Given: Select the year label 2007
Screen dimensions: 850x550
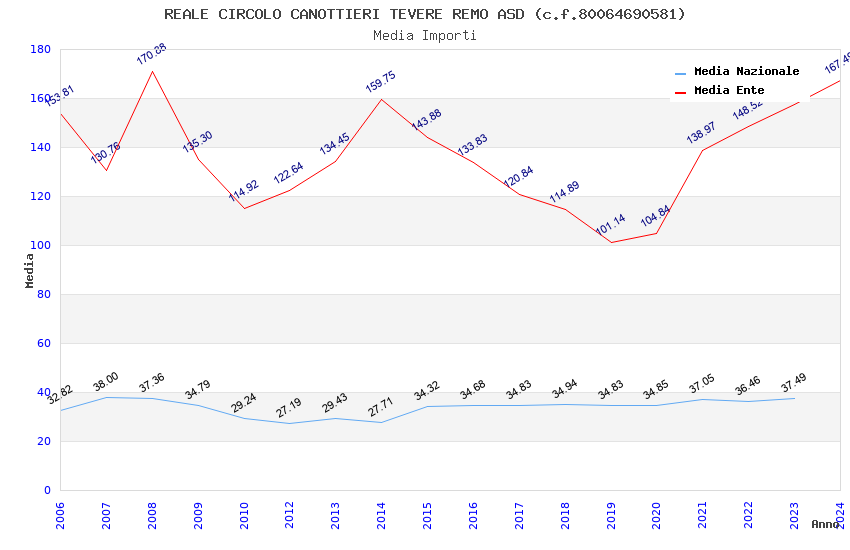Looking at the screenshot, I should 106,515.
